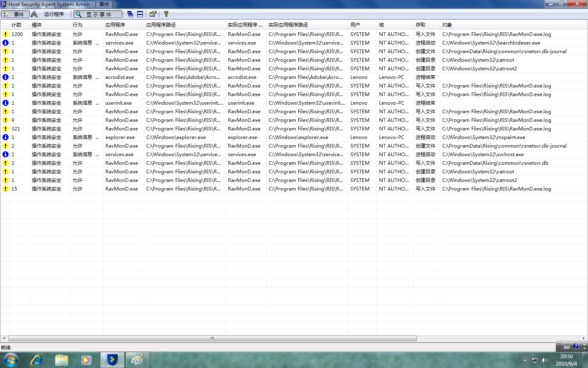The height and width of the screenshot is (368, 588).
Task: Select the cell with count 321
Action: (x=16, y=129)
